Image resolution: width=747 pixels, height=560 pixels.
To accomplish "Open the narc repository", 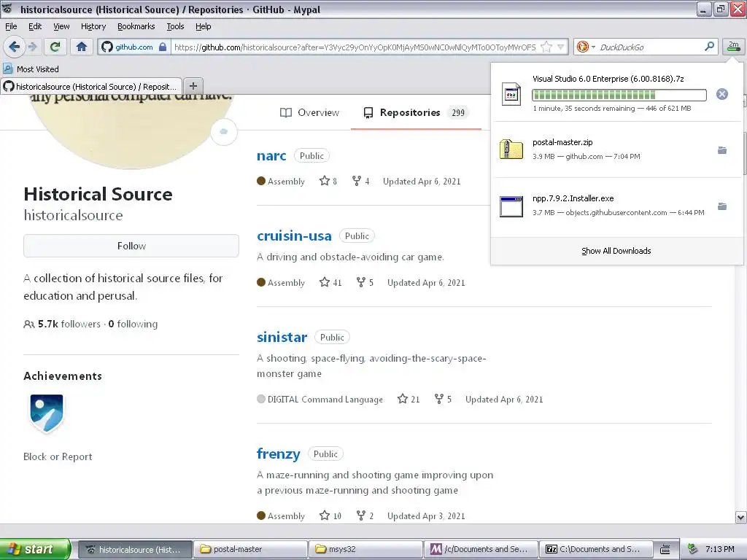I will tap(271, 156).
